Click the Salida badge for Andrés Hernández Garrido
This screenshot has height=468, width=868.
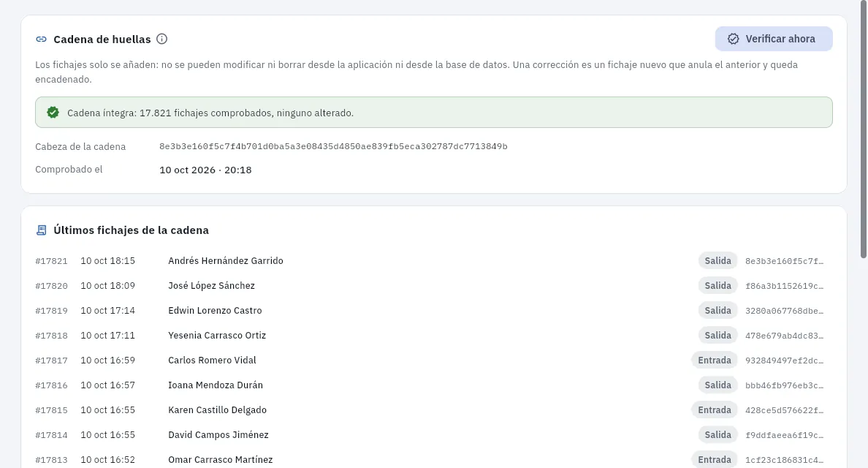(x=717, y=261)
